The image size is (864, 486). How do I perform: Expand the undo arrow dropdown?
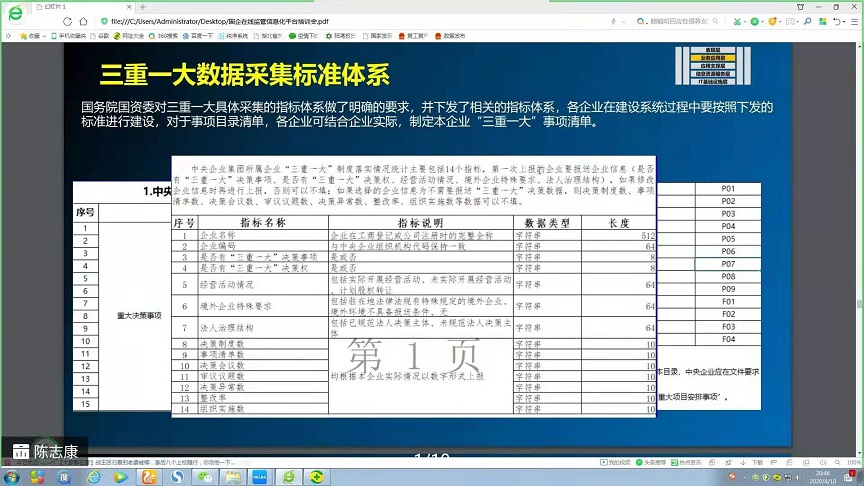click(x=844, y=21)
